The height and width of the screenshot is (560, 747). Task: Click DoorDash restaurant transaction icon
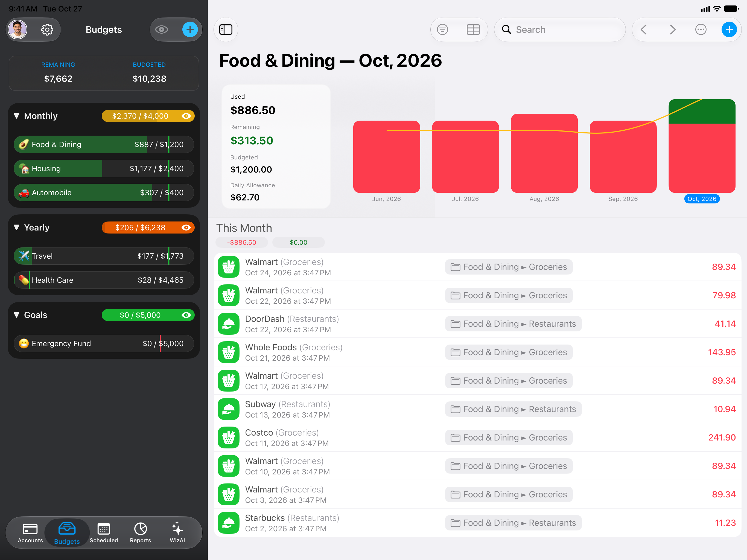click(x=229, y=324)
